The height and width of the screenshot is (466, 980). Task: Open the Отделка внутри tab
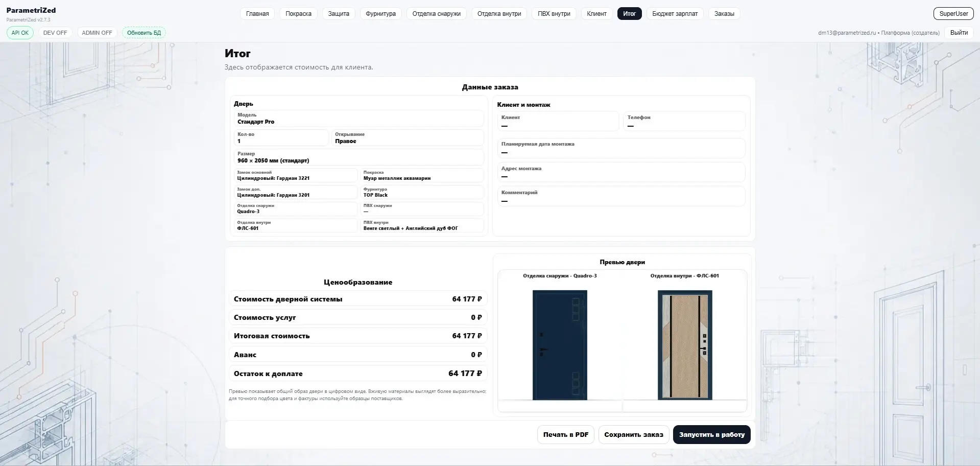tap(499, 14)
